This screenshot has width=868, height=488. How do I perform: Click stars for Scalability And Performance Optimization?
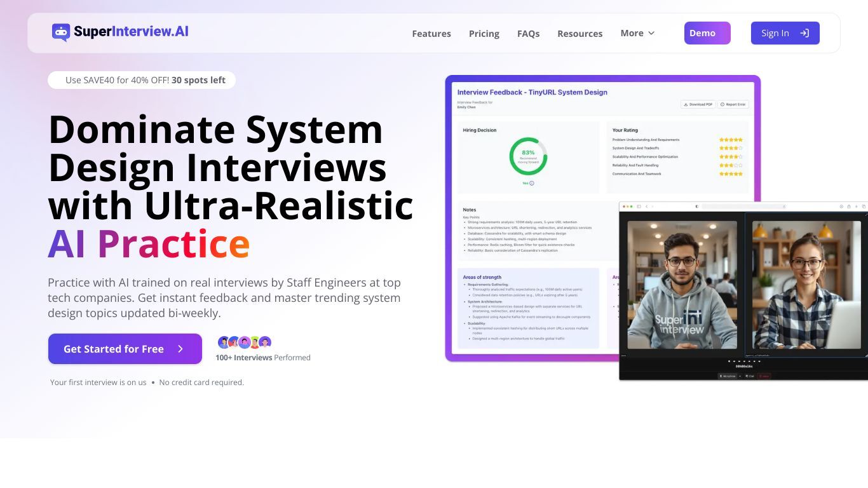click(731, 157)
